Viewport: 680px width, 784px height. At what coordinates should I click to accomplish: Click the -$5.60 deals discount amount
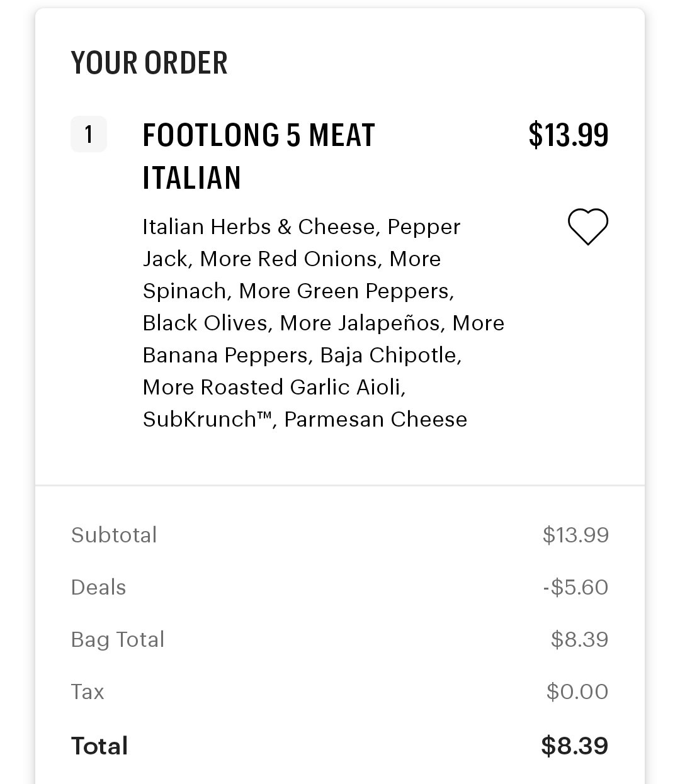pyautogui.click(x=575, y=587)
